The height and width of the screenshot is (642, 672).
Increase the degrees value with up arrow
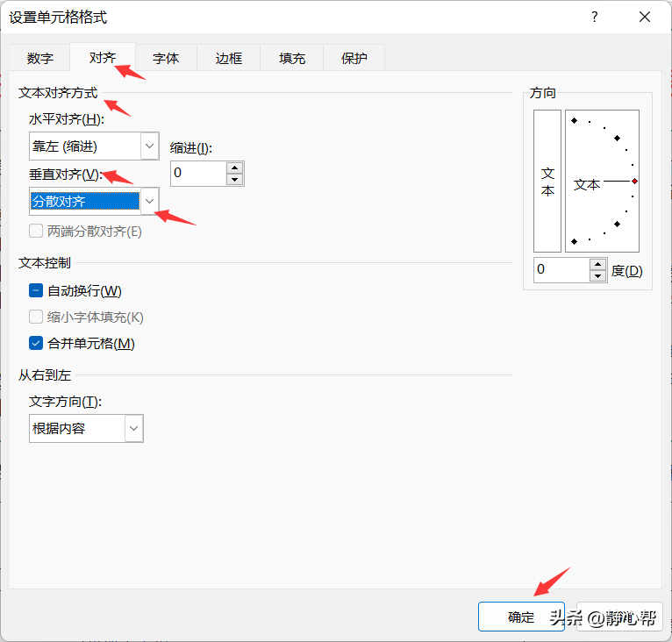[x=597, y=264]
